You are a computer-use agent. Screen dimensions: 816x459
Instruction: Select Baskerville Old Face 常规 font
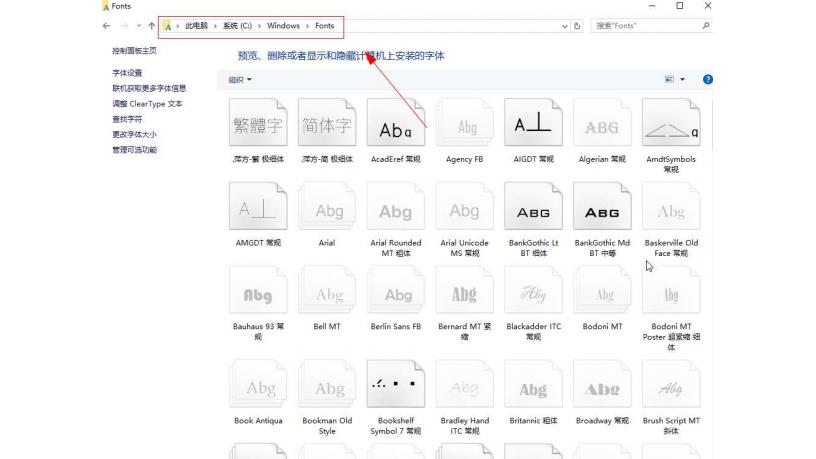(671, 206)
